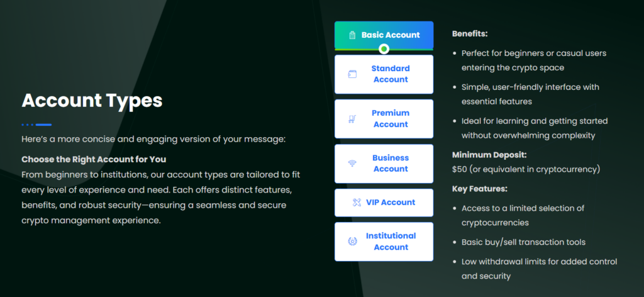Select the Basic Account tab label
The image size is (644, 297).
tap(390, 35)
